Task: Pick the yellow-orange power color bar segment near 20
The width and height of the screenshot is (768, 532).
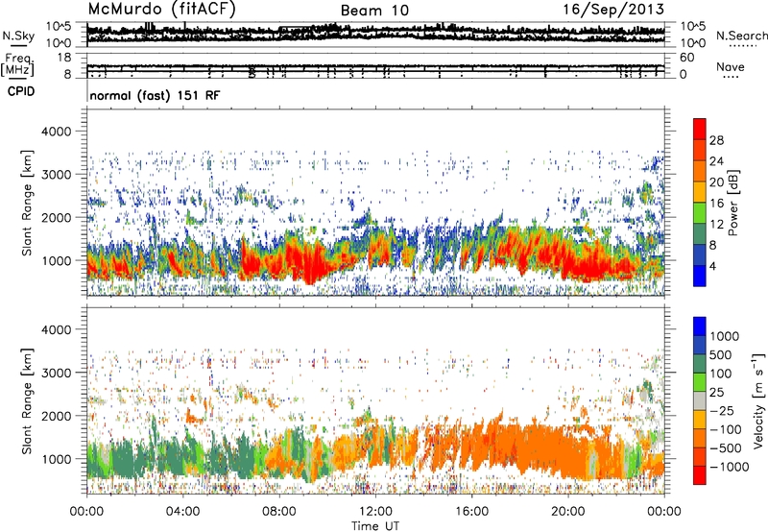Action: click(700, 191)
